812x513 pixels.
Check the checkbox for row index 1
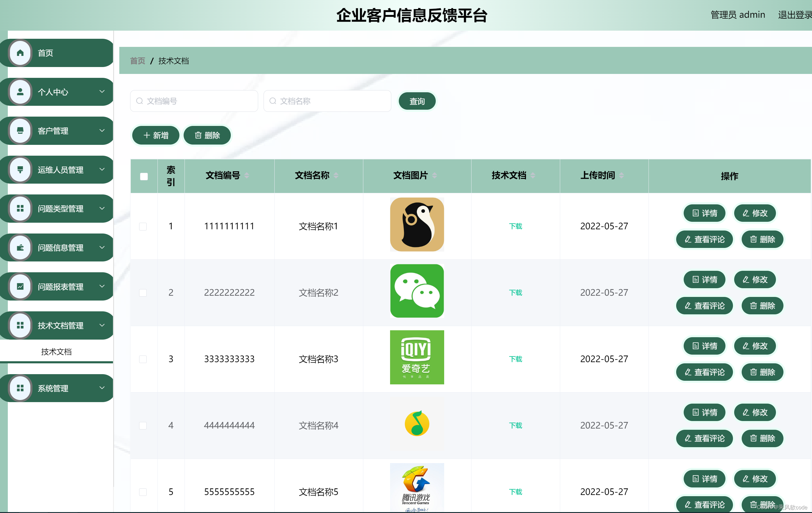tap(143, 227)
